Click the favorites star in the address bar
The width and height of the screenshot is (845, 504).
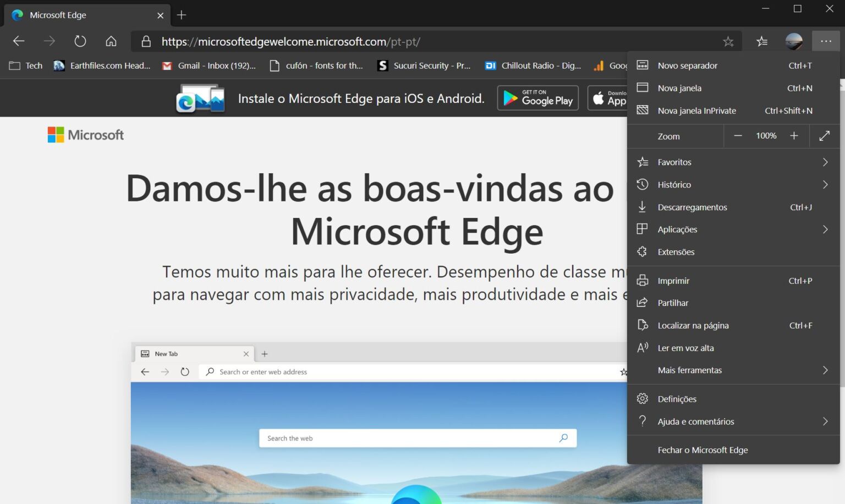coord(728,41)
